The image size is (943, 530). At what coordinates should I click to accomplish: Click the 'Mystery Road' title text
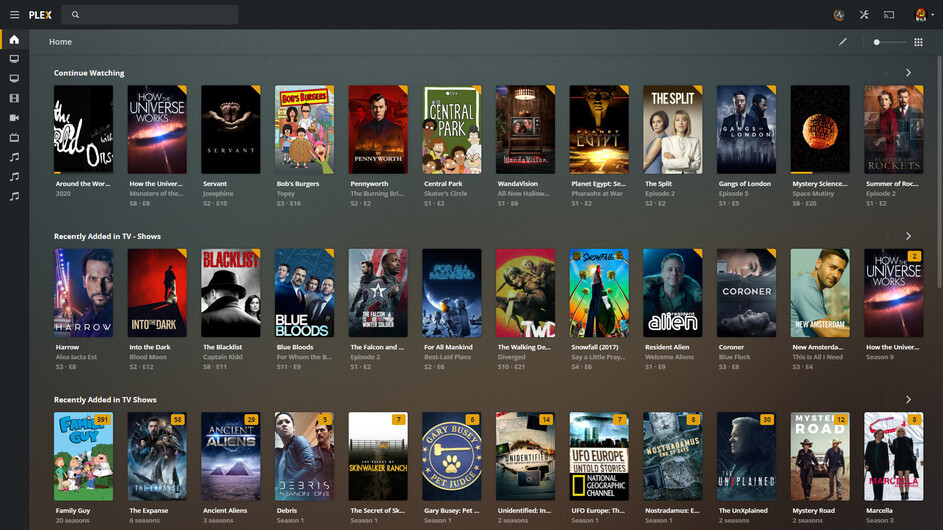coord(813,510)
